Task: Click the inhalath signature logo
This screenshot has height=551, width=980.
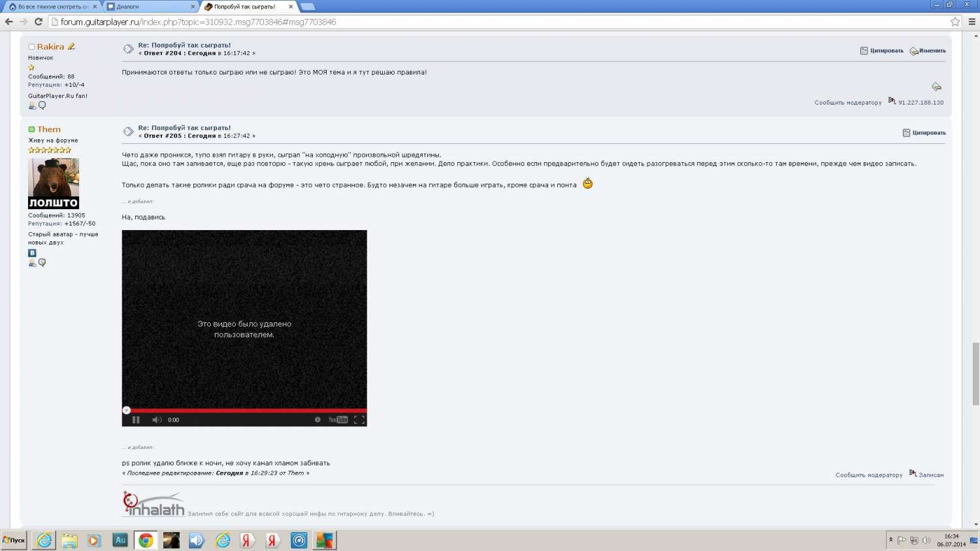Action: [154, 504]
